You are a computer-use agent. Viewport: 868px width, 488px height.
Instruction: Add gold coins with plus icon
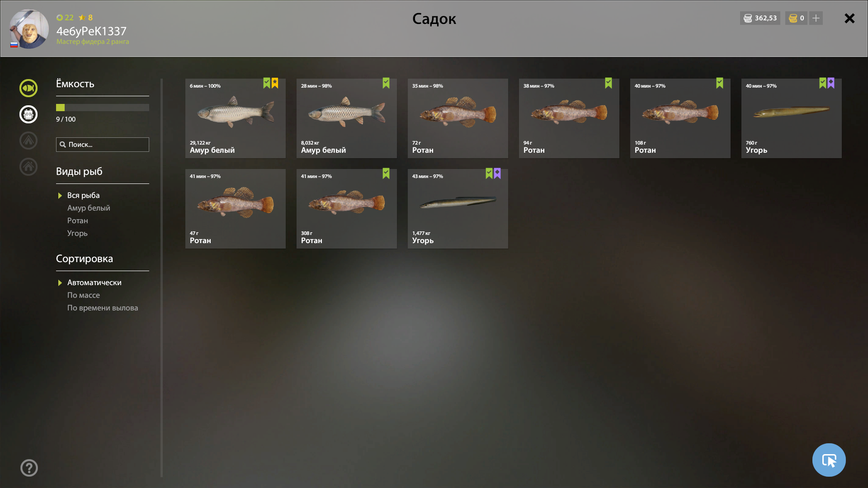[x=816, y=18]
